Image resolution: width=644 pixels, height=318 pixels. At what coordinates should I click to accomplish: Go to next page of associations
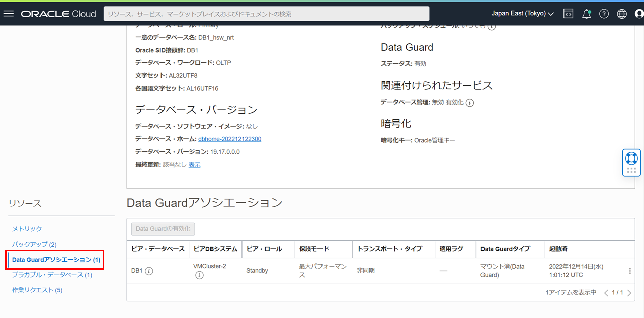tap(629, 293)
